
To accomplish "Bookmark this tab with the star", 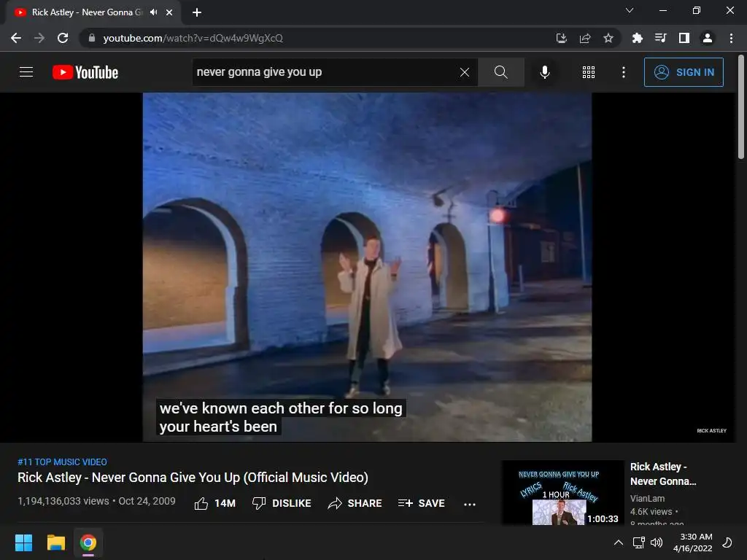I will click(x=608, y=38).
